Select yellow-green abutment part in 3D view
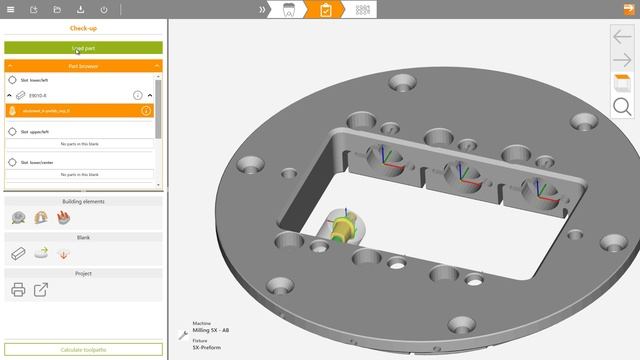640x360 pixels. point(343,229)
